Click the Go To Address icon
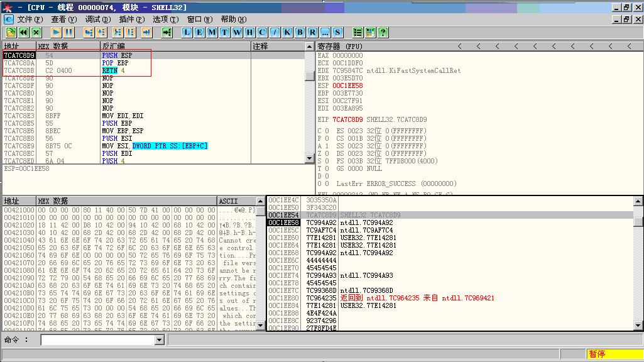The height and width of the screenshot is (362, 644). pyautogui.click(x=166, y=33)
